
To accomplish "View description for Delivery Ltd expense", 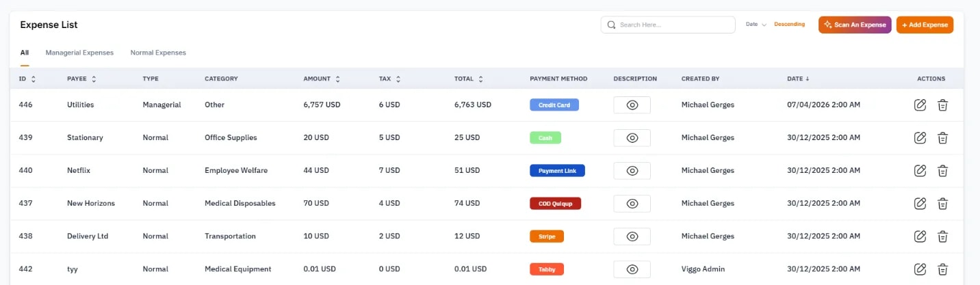I will [632, 236].
